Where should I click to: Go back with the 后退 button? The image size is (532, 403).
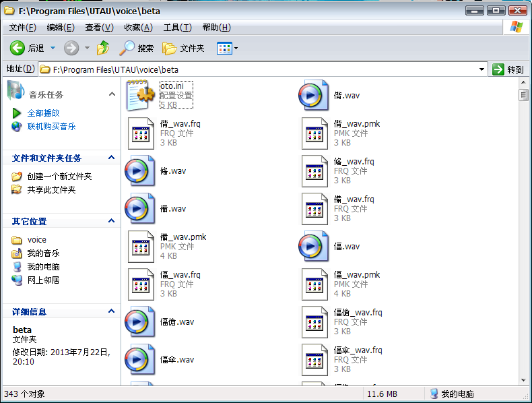click(27, 49)
